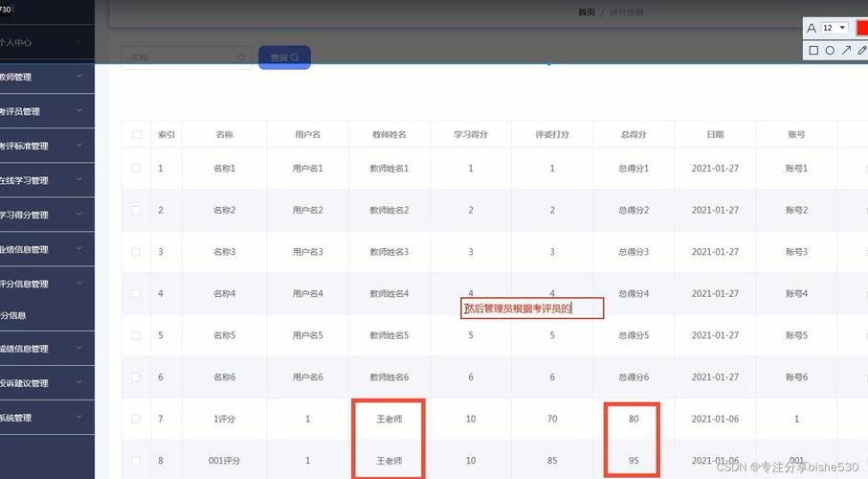Screen dimensions: 868x479
Task: Expand the 业绩信息管理 menu chevron
Action: [x=79, y=248]
